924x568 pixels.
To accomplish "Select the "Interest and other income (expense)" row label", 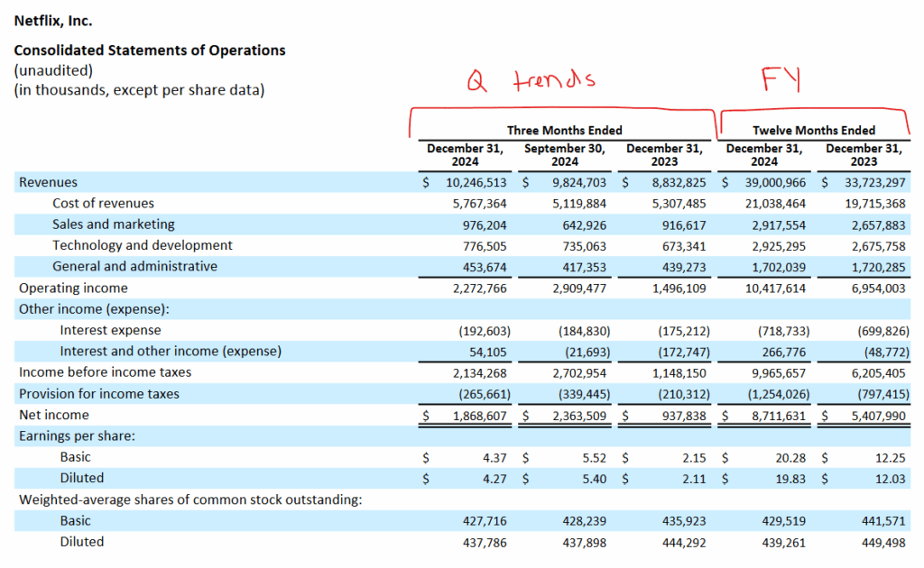I will (x=171, y=352).
